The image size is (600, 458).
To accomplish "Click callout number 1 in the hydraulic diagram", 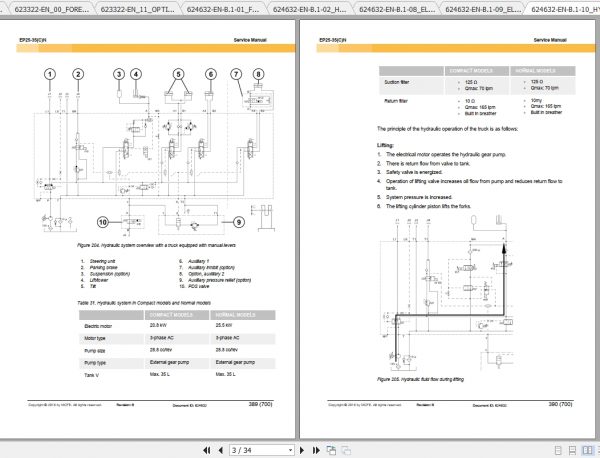I will 50,74.
